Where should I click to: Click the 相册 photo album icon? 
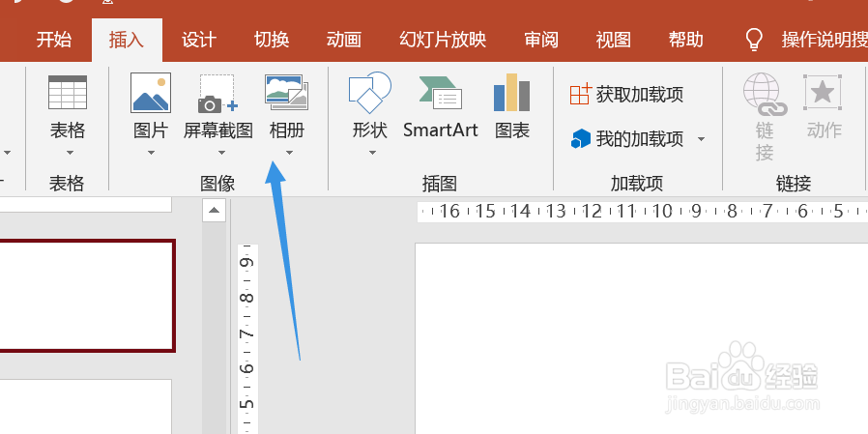click(x=287, y=93)
